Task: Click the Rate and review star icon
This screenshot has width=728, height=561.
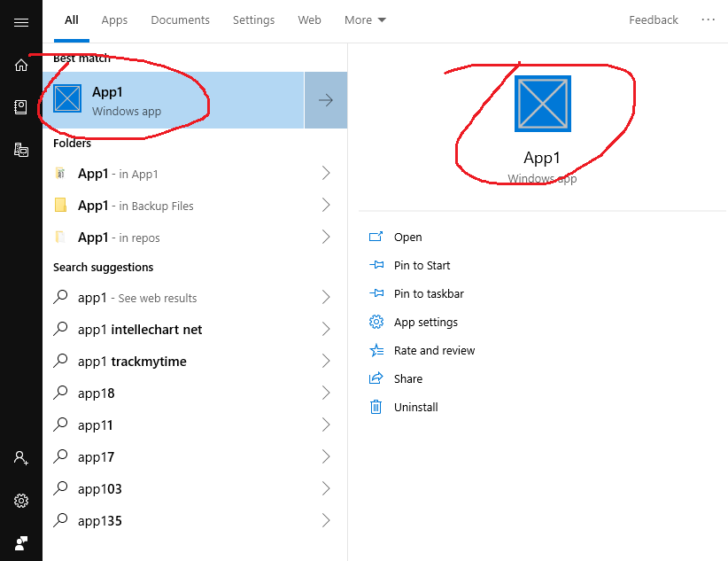Action: [378, 350]
